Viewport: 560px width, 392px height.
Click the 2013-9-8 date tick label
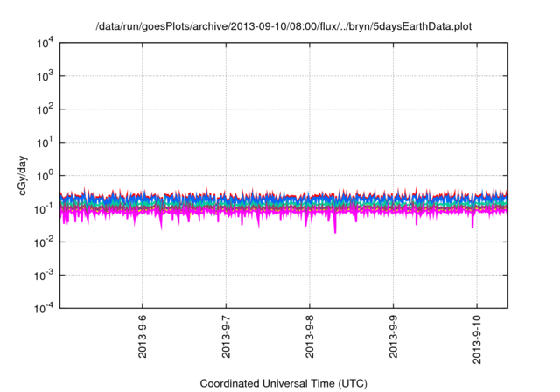tap(310, 337)
